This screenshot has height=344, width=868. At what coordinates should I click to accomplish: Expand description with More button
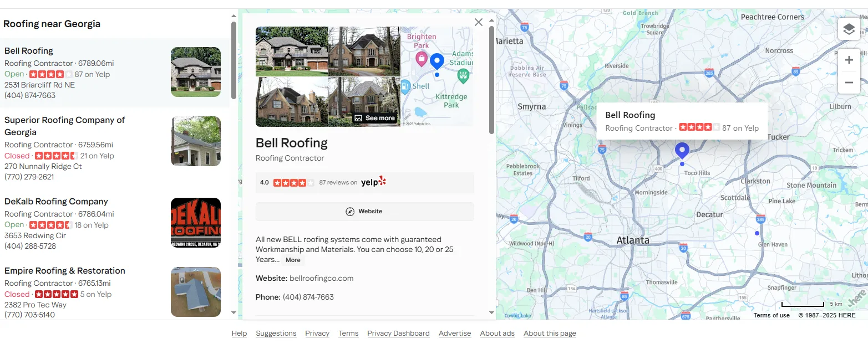[293, 260]
